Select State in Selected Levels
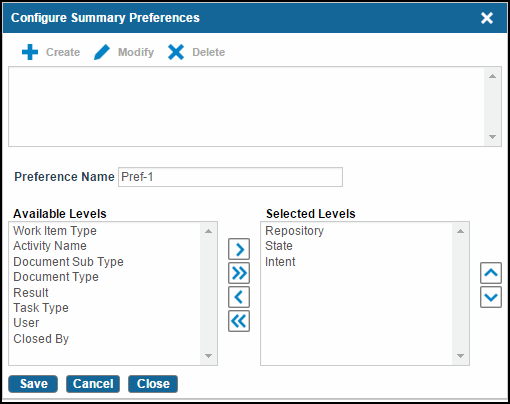Screen dimensions: 510x404 pos(279,246)
